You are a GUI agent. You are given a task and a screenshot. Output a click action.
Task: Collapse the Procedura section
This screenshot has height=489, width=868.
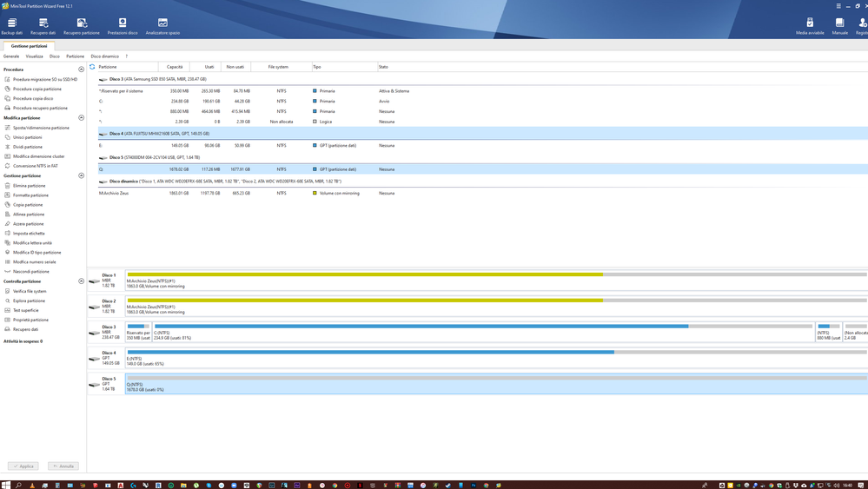tap(82, 69)
